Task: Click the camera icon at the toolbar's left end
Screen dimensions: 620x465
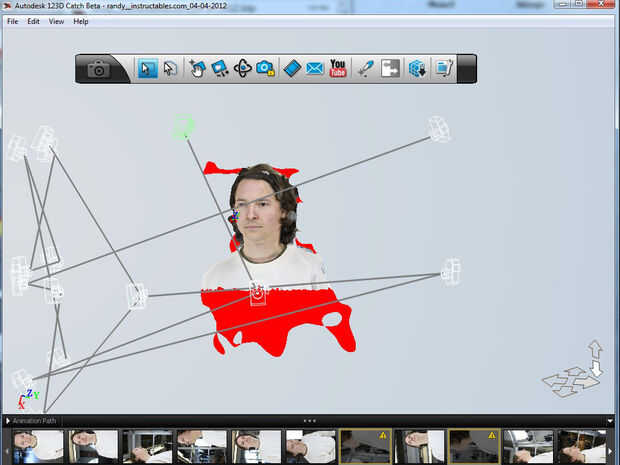Action: pos(98,70)
